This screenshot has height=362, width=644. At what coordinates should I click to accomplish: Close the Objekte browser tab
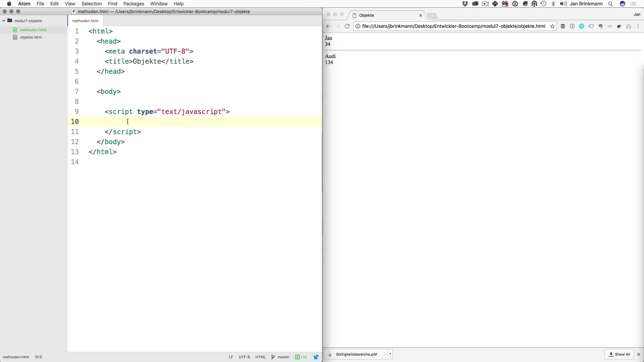click(420, 15)
